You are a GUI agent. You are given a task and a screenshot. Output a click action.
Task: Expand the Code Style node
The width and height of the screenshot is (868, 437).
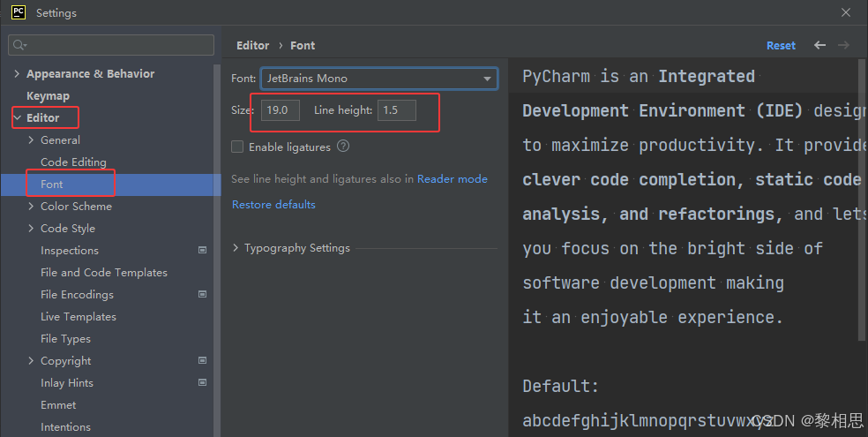[31, 228]
